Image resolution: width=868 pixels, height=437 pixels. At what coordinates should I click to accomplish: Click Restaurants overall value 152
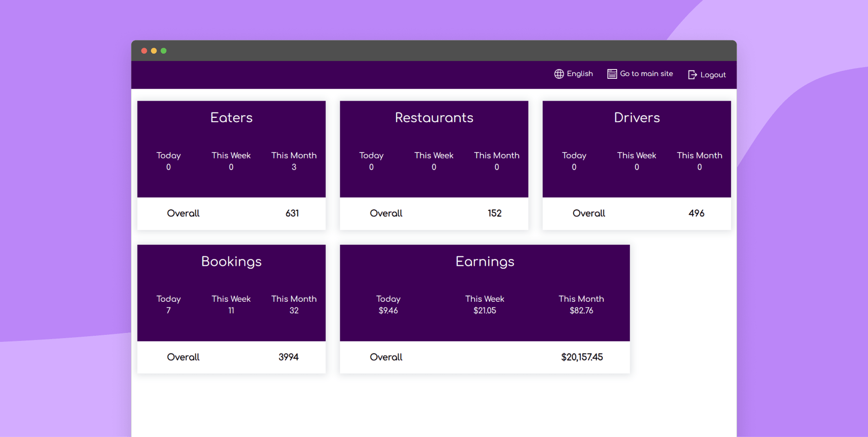(495, 213)
